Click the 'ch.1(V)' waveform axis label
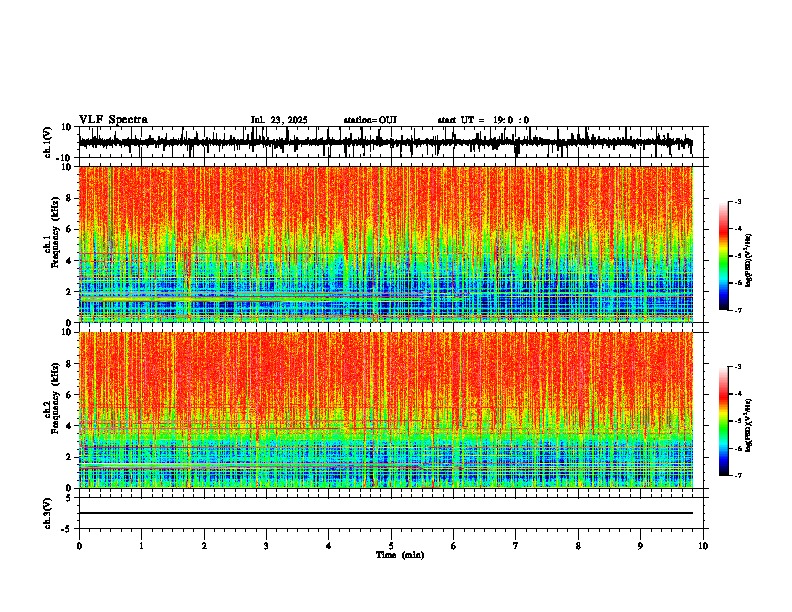This screenshot has width=792, height=612. point(48,142)
